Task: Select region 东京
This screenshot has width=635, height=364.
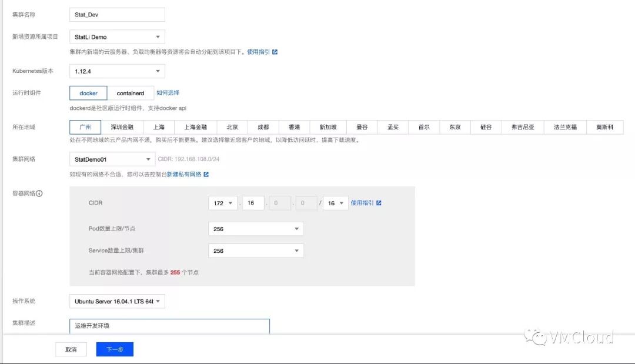Action: (454, 127)
